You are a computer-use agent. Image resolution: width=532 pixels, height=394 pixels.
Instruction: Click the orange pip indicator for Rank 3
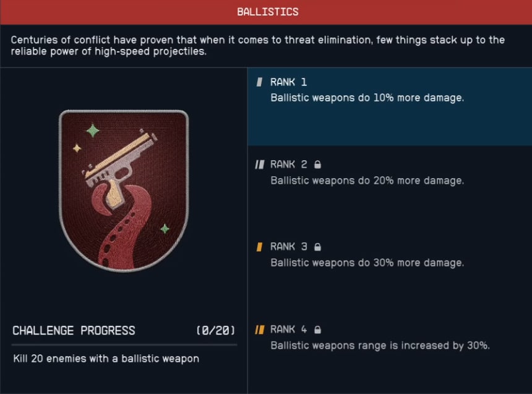[x=260, y=246]
